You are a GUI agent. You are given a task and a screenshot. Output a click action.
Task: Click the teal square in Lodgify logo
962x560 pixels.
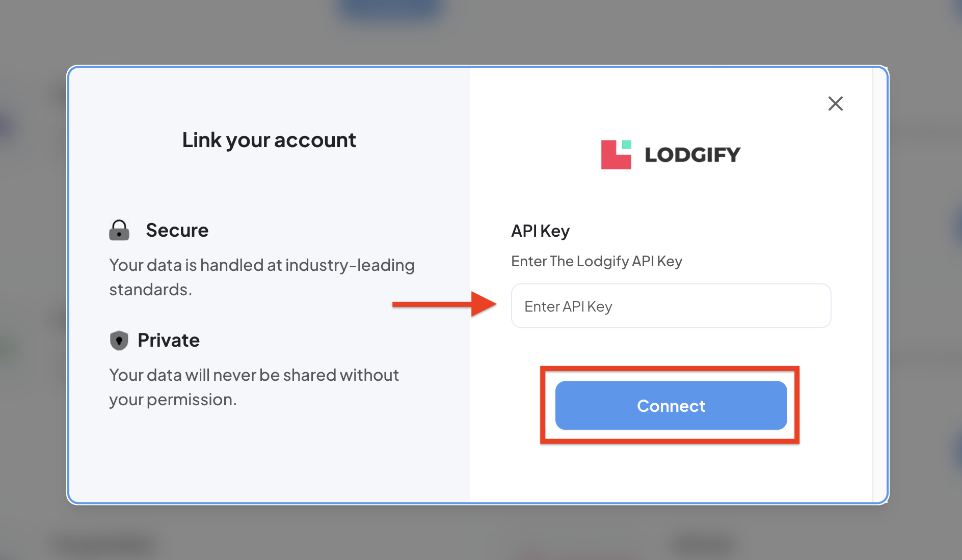point(627,145)
